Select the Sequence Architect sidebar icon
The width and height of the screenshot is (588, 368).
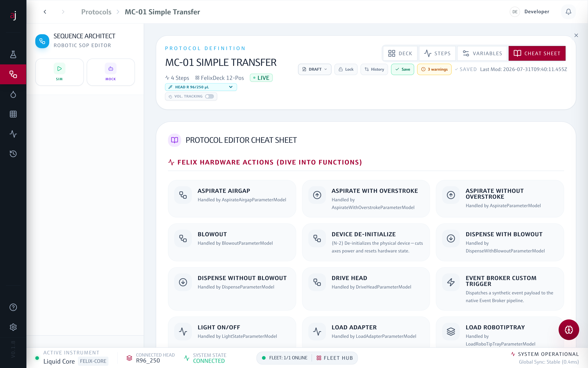pyautogui.click(x=13, y=74)
